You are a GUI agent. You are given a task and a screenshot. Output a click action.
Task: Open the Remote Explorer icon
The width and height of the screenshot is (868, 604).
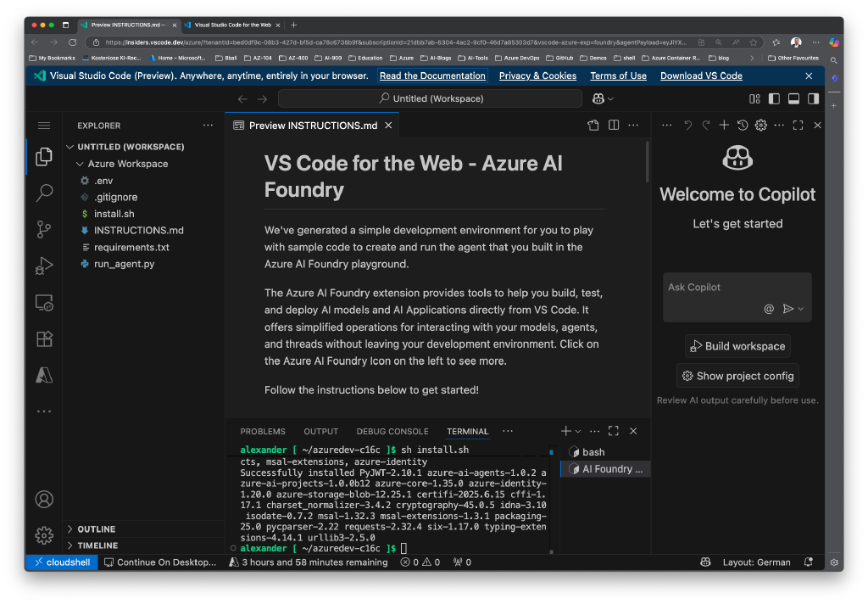[44, 302]
